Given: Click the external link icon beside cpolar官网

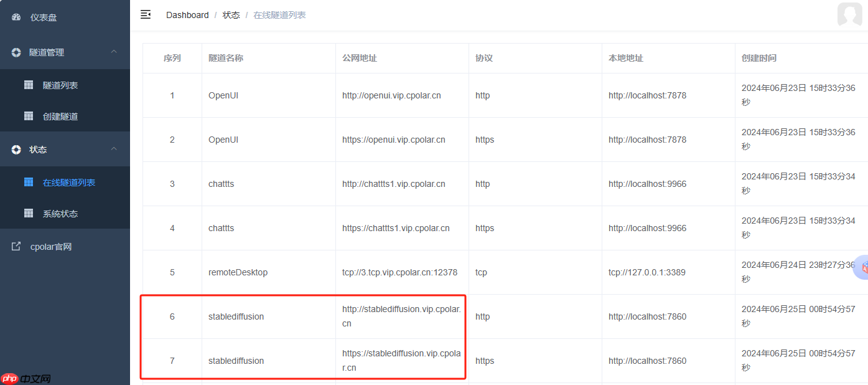Looking at the screenshot, I should click(16, 247).
